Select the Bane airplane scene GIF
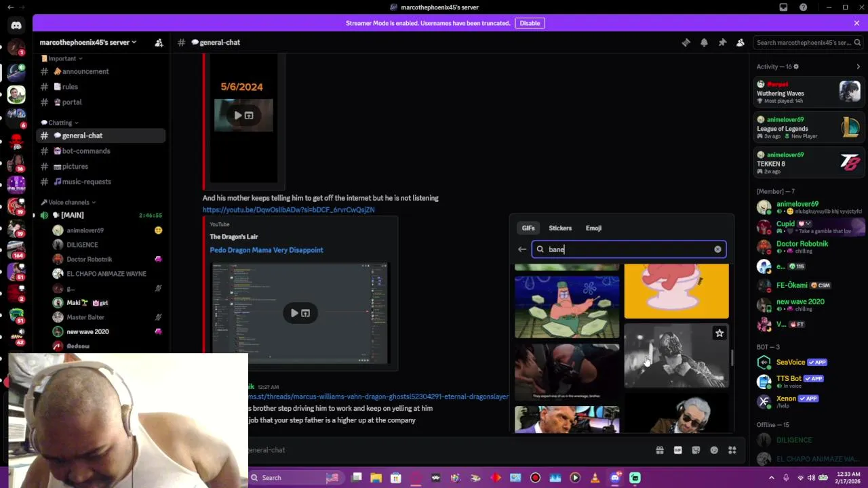Image resolution: width=868 pixels, height=488 pixels. (x=567, y=371)
